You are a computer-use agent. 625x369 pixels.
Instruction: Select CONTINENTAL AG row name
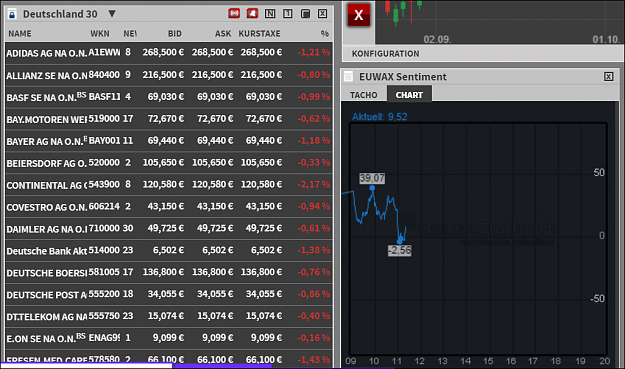(47, 185)
